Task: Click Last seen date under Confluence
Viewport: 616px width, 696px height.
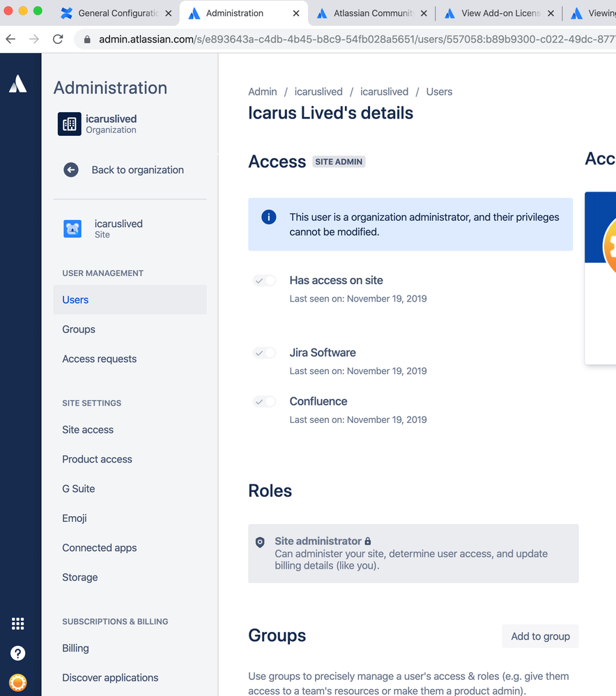Action: pos(358,420)
